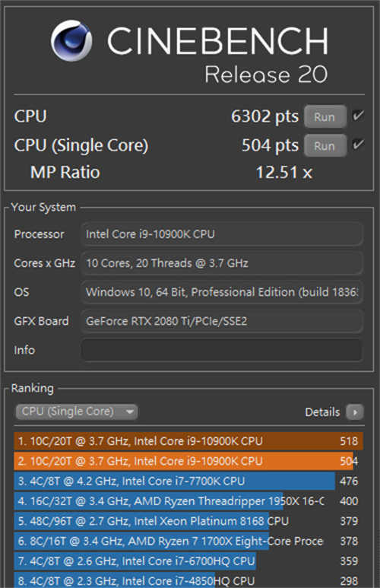Run the CPU Single Core benchmark

click(x=325, y=145)
